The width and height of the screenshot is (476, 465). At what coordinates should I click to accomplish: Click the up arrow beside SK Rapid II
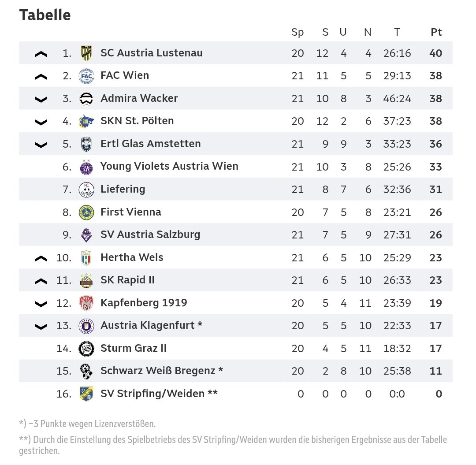coord(41,281)
